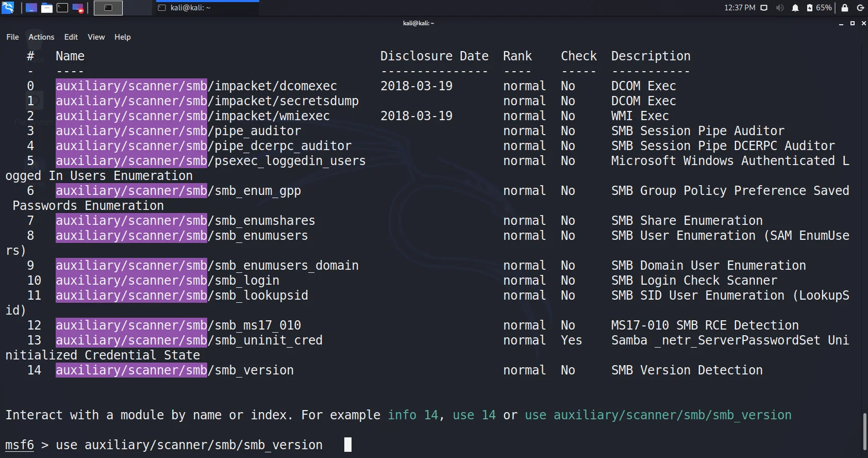The width and height of the screenshot is (868, 458).
Task: Open the file manager launcher in the panel
Action: coord(47,8)
